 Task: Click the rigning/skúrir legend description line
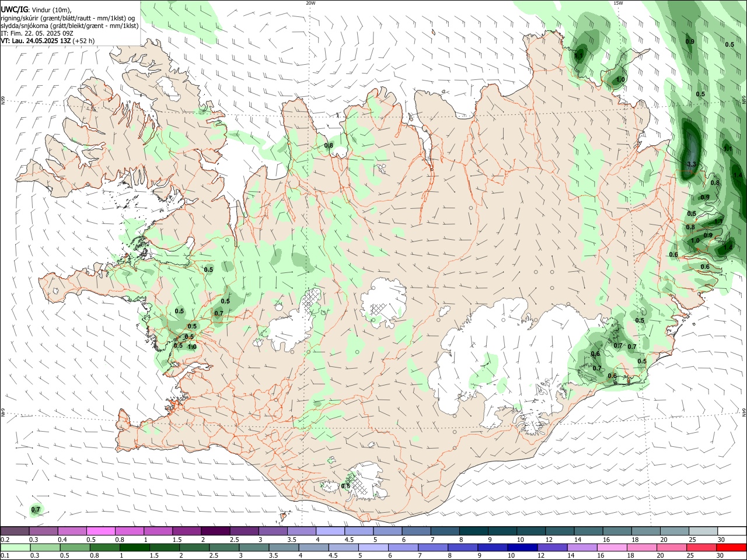(68, 18)
